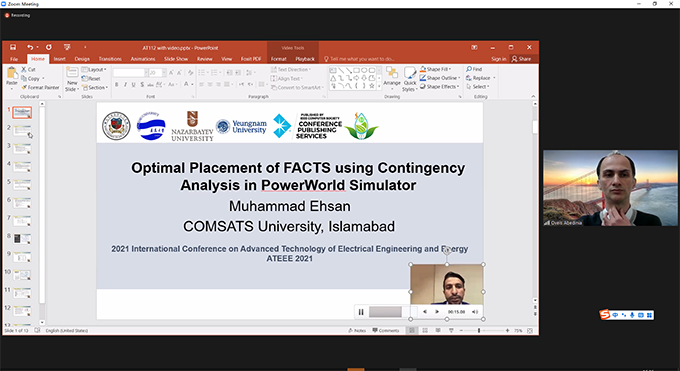Mute the video using speaker icon

click(475, 312)
